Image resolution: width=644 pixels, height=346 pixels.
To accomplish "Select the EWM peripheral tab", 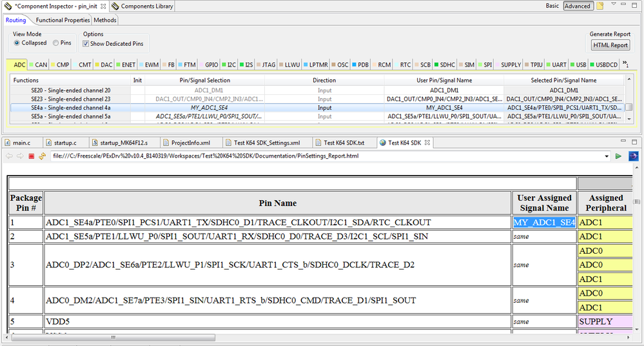I will tap(149, 65).
